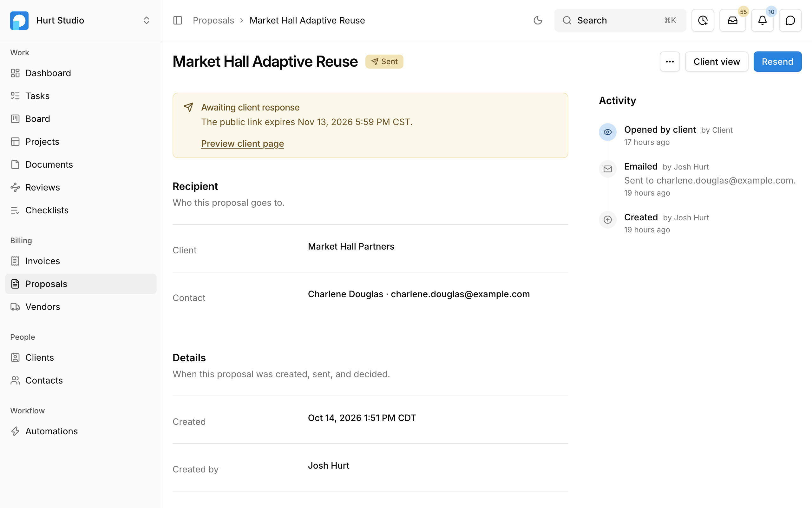Click the Sent status badge
Image resolution: width=812 pixels, height=508 pixels.
[384, 62]
